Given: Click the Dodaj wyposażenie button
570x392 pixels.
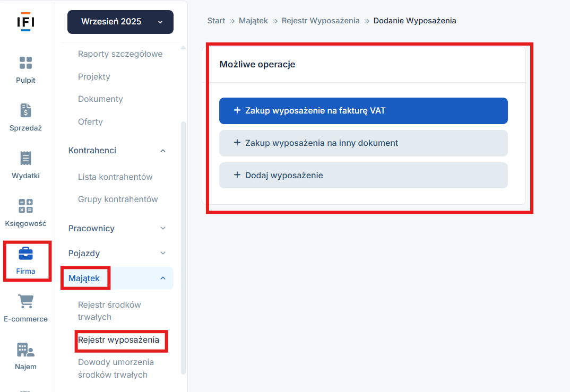Looking at the screenshot, I should [x=363, y=175].
